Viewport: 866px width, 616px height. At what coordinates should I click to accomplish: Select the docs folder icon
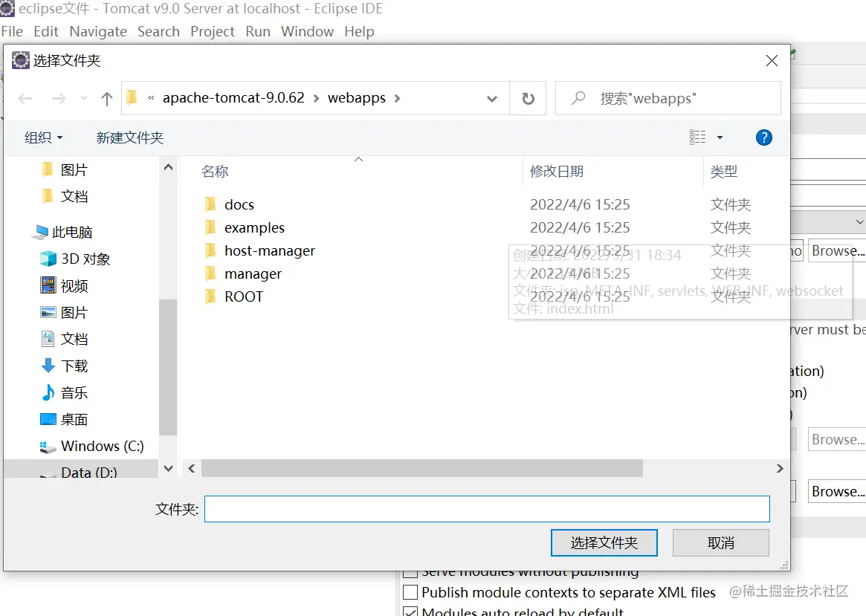pyautogui.click(x=210, y=205)
